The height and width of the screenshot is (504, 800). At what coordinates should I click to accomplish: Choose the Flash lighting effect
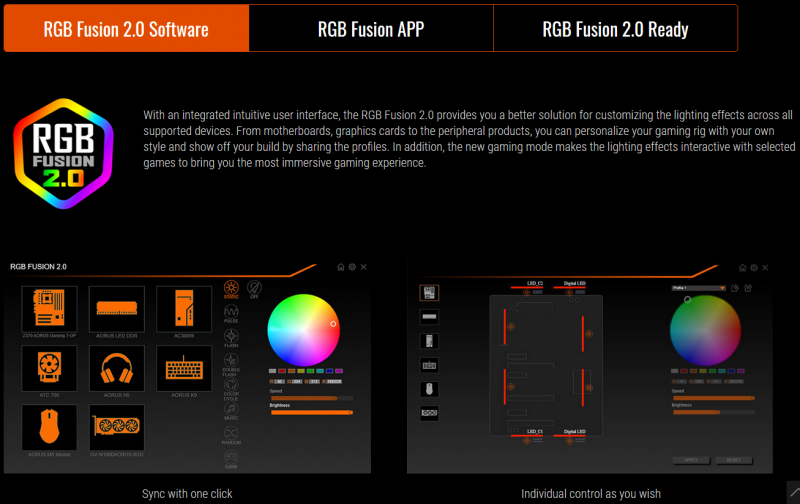tap(231, 338)
